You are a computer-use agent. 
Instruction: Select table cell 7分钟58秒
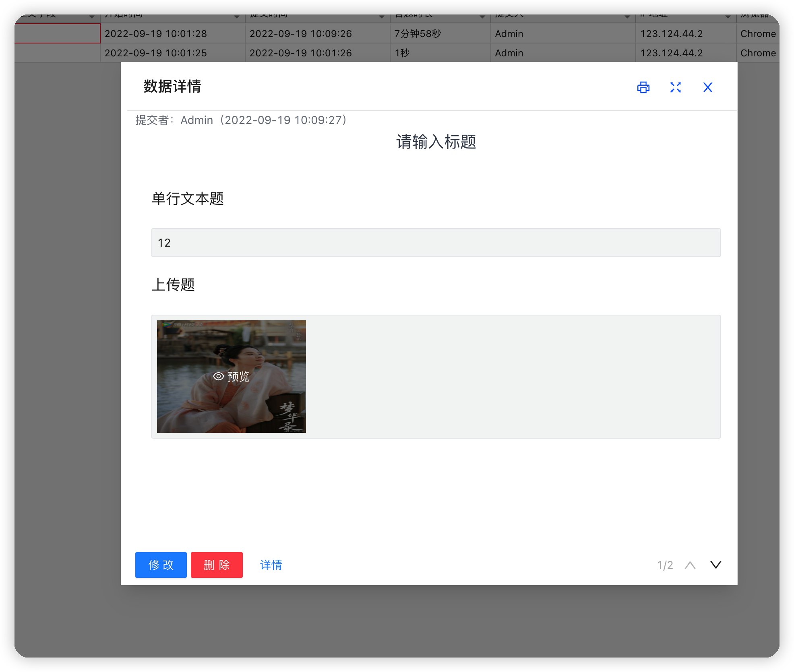click(440, 33)
